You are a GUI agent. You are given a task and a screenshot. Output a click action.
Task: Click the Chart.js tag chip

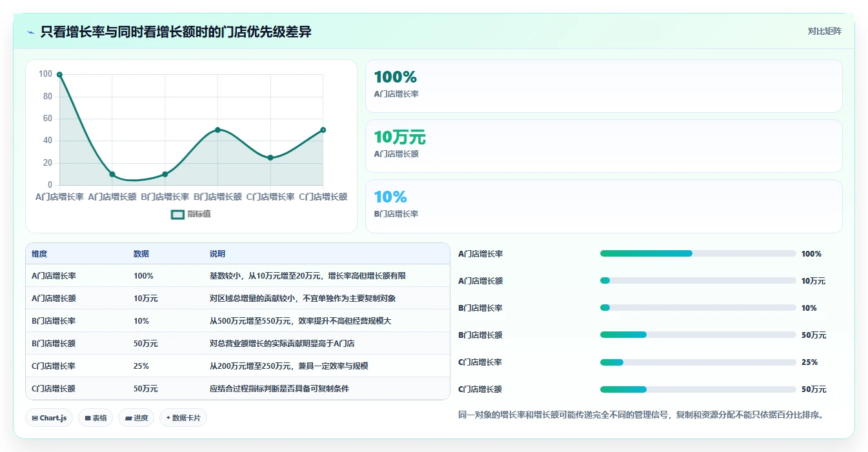click(50, 418)
